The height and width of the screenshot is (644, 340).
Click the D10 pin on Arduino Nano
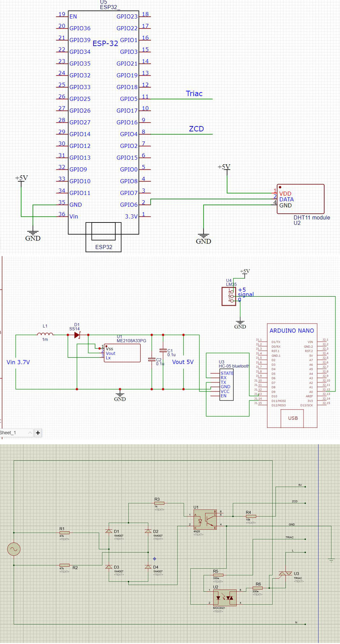click(274, 396)
